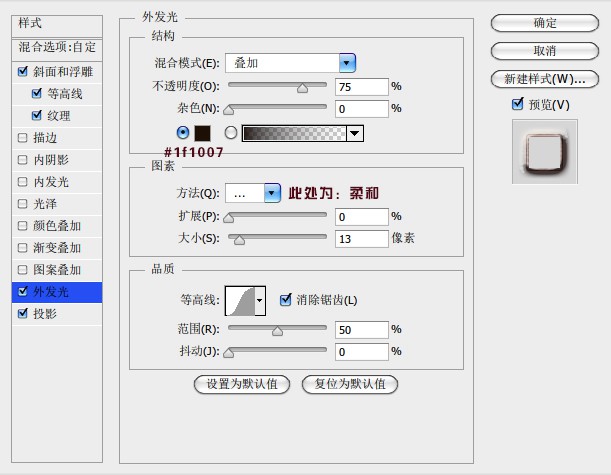Open the 等高线 contour picker arrow
Screen dimensions: 611x475
pyautogui.click(x=260, y=300)
